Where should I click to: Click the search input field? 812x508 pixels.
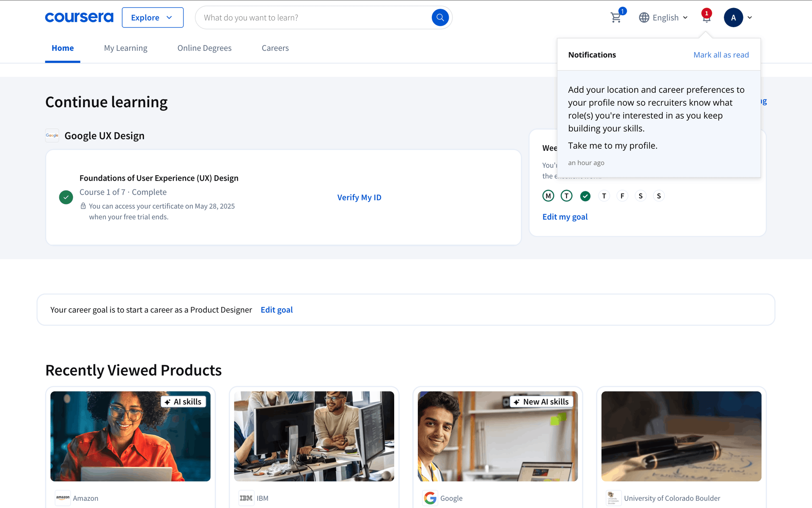tap(313, 18)
